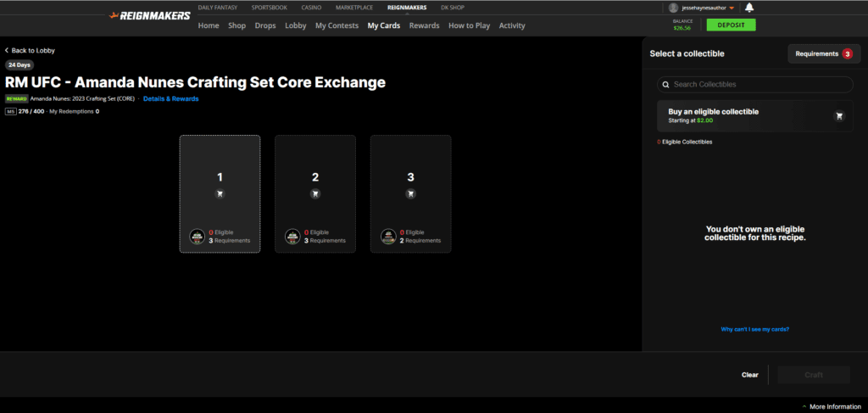Select the Reignmakers top tab

(407, 8)
